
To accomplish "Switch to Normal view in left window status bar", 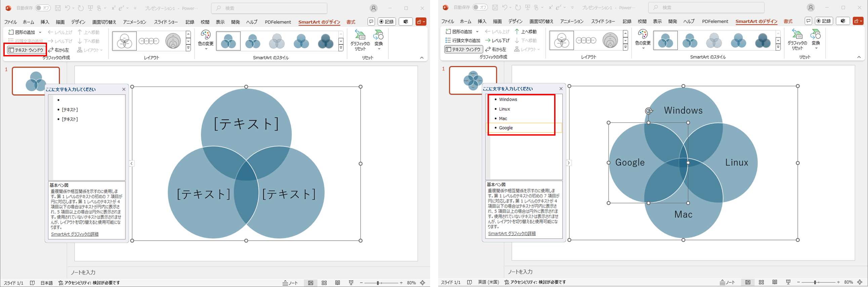I will [311, 283].
